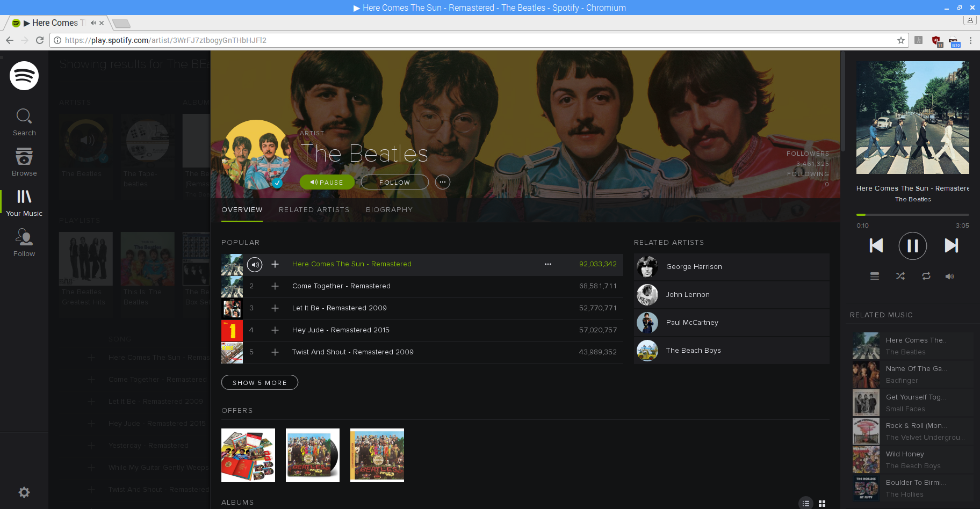Go back in browser
This screenshot has height=509, width=980.
pyautogui.click(x=9, y=40)
